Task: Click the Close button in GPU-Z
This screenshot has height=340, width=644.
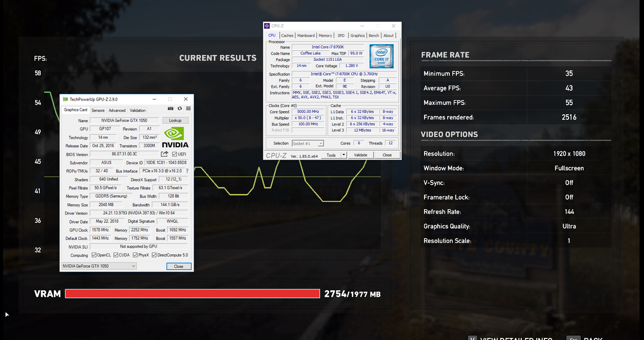Action: pyautogui.click(x=179, y=266)
